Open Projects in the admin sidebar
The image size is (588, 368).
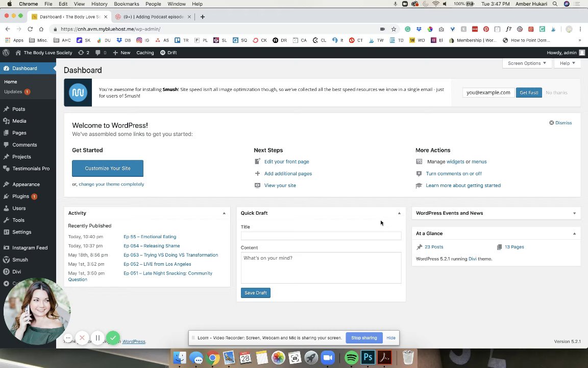[21, 156]
